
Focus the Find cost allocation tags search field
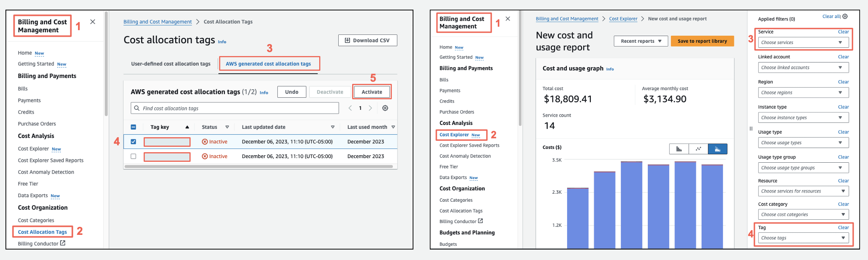pyautogui.click(x=235, y=108)
